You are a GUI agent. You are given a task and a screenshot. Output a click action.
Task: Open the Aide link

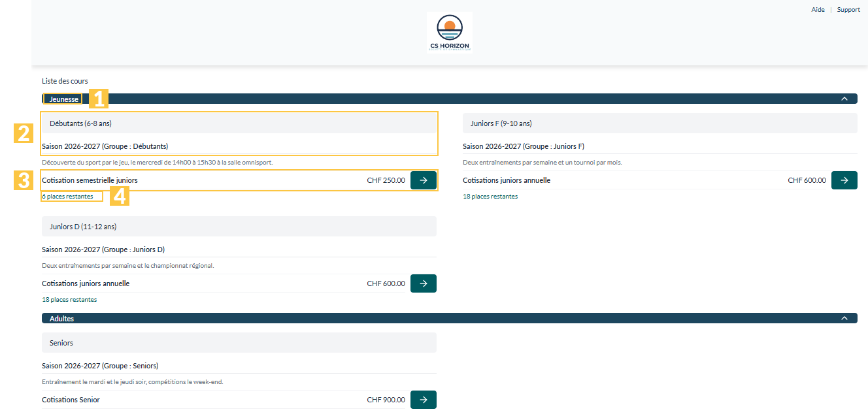tap(818, 10)
